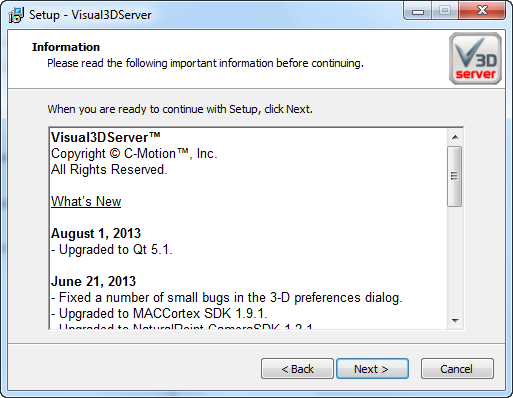Click the Copyright C-Motion line
Viewport: 513px width, 398px height.
134,153
